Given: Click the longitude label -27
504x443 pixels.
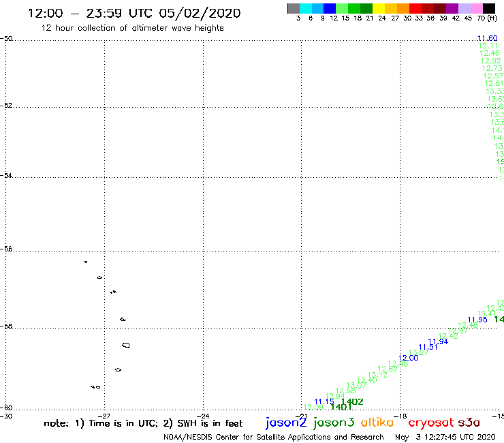Looking at the screenshot, I should coord(104,416).
